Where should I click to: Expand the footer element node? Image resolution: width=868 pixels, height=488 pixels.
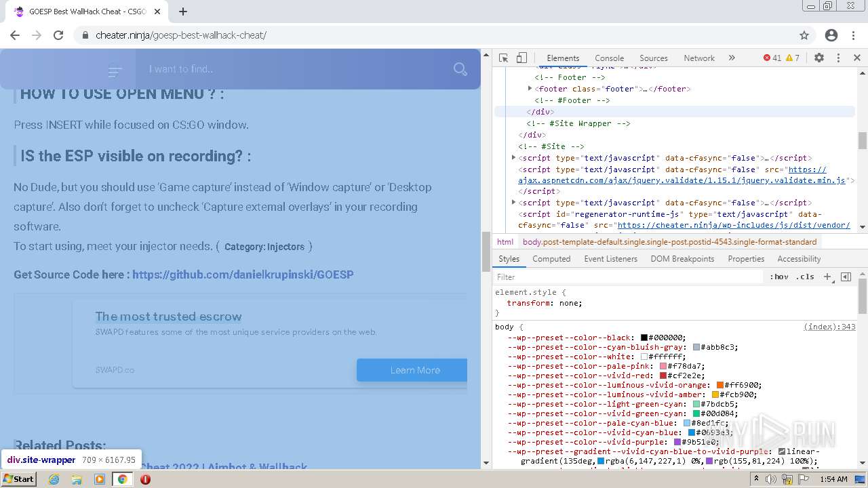[530, 89]
